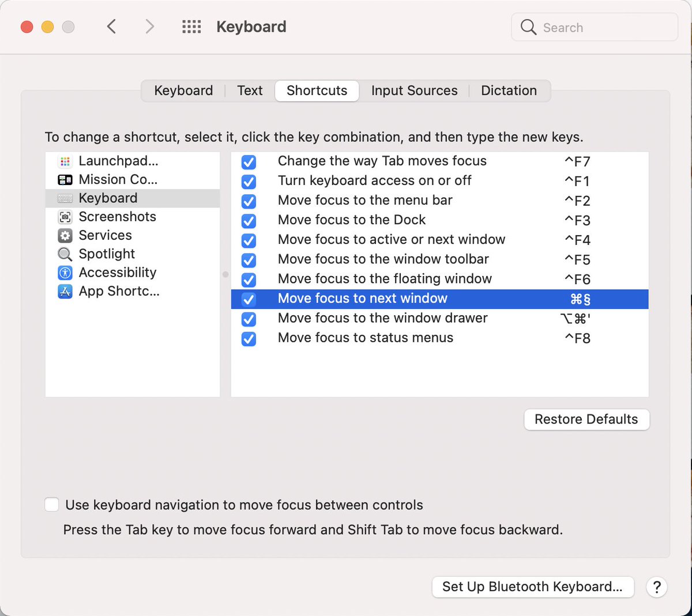692x616 pixels.
Task: Switch to the Keyboard tab
Action: point(183,90)
